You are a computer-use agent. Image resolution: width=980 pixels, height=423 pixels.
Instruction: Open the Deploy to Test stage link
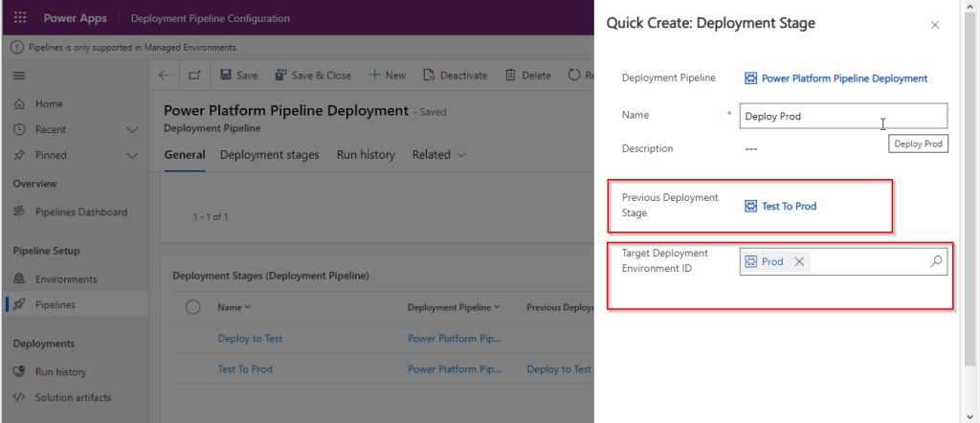250,338
